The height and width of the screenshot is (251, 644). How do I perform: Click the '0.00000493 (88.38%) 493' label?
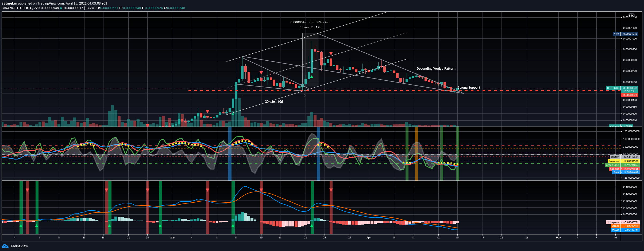(x=310, y=22)
